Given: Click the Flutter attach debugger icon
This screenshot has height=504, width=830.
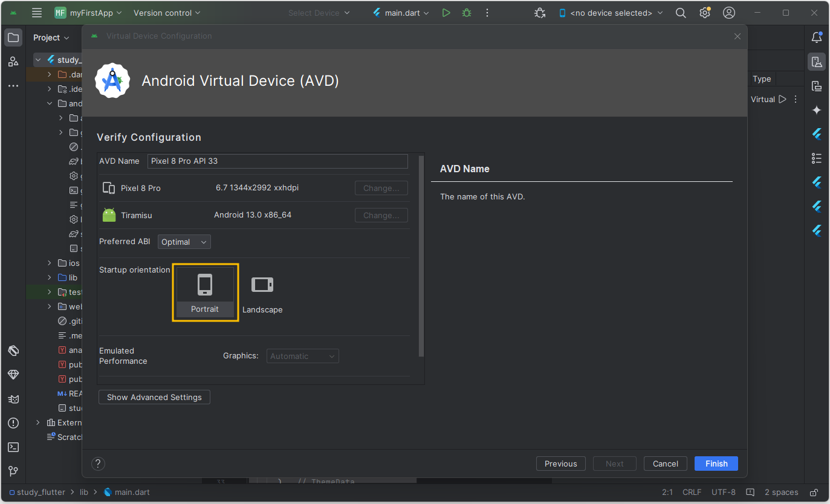Looking at the screenshot, I should [x=540, y=13].
